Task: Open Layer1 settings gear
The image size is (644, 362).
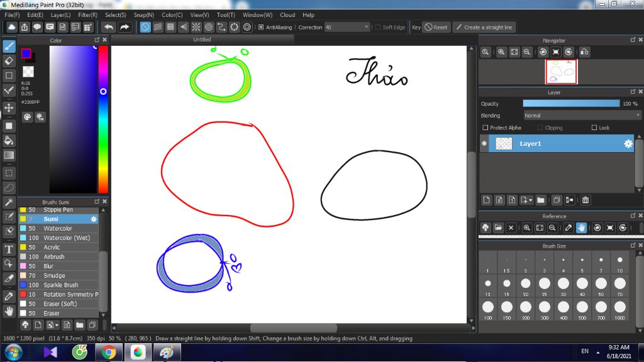Action: [x=628, y=144]
